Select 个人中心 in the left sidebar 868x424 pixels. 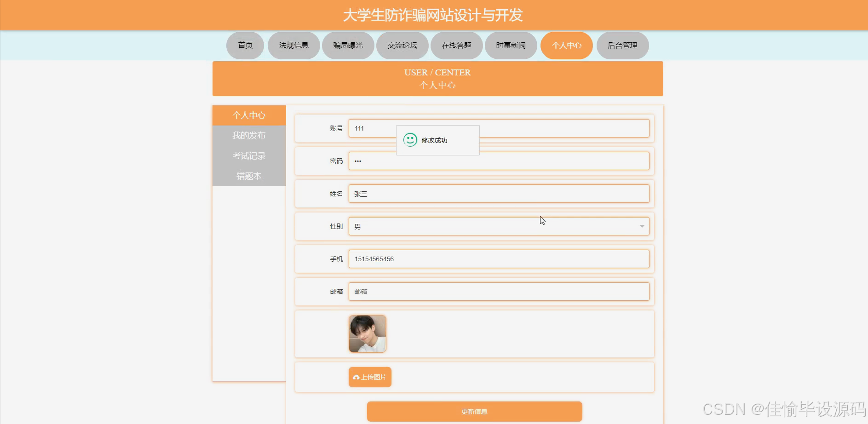[249, 115]
